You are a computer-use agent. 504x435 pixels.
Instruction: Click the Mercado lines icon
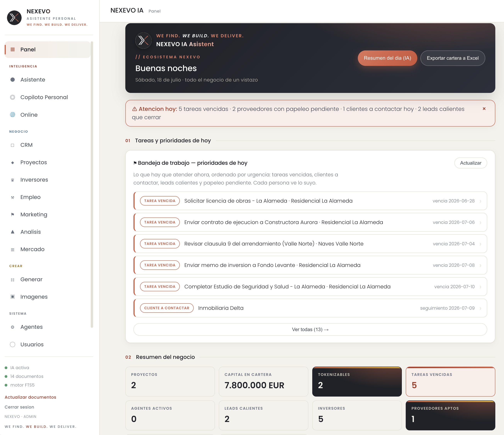[x=13, y=250]
